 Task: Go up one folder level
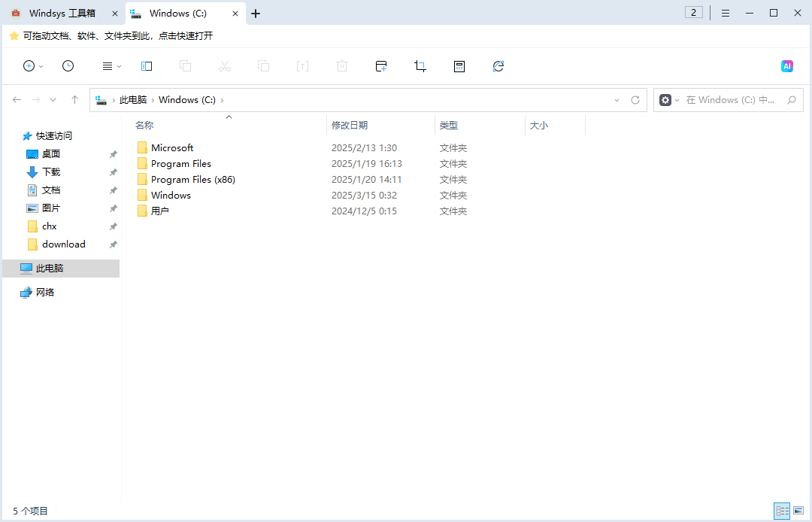[74, 99]
